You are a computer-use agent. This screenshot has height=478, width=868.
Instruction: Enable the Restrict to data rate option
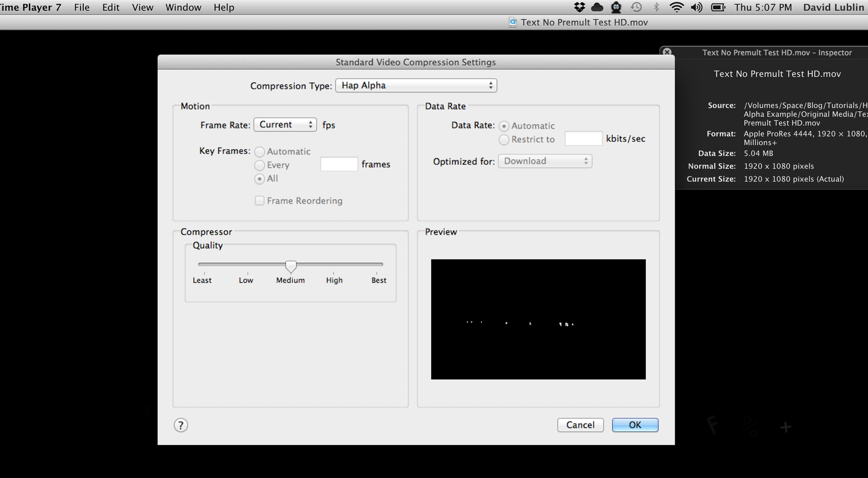[x=503, y=139]
